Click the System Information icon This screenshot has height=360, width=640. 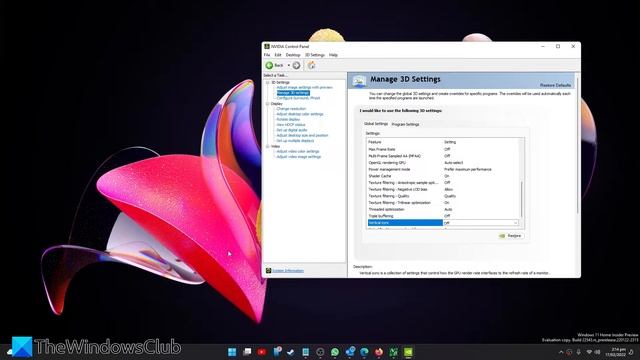(268, 271)
